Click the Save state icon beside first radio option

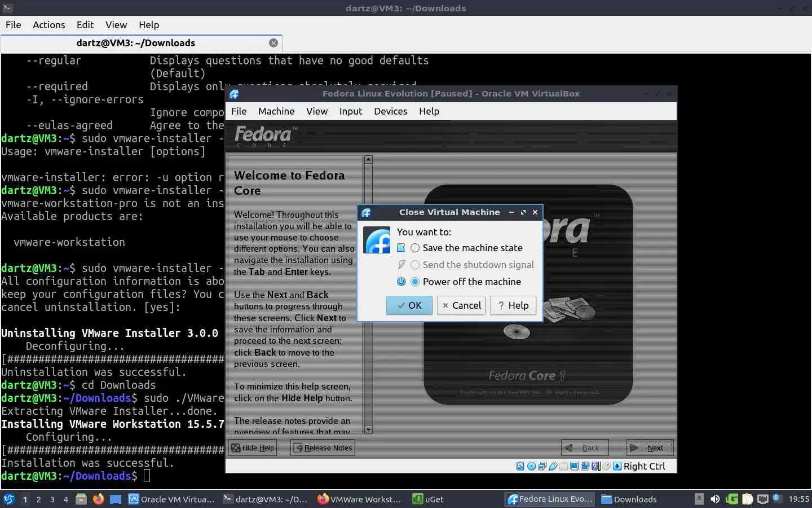coord(401,248)
